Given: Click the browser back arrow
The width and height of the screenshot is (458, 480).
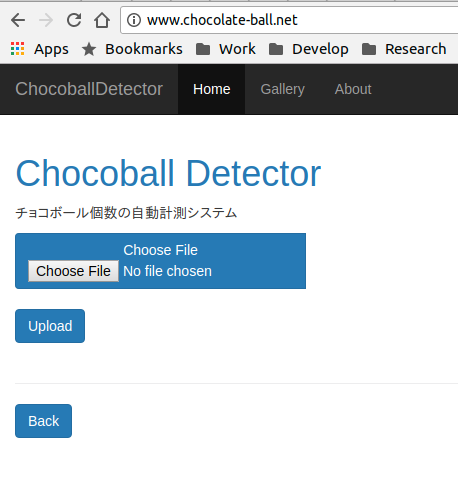Looking at the screenshot, I should pyautogui.click(x=18, y=20).
